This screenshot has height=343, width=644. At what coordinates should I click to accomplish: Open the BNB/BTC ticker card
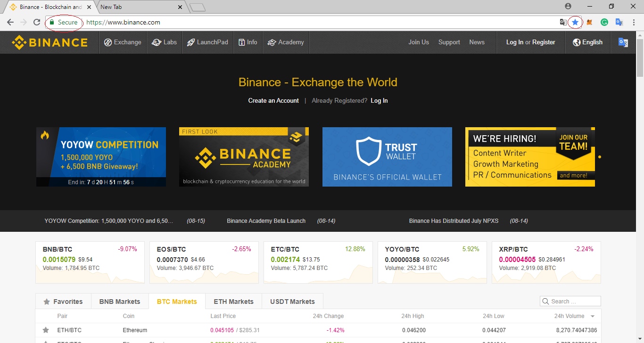coord(90,262)
